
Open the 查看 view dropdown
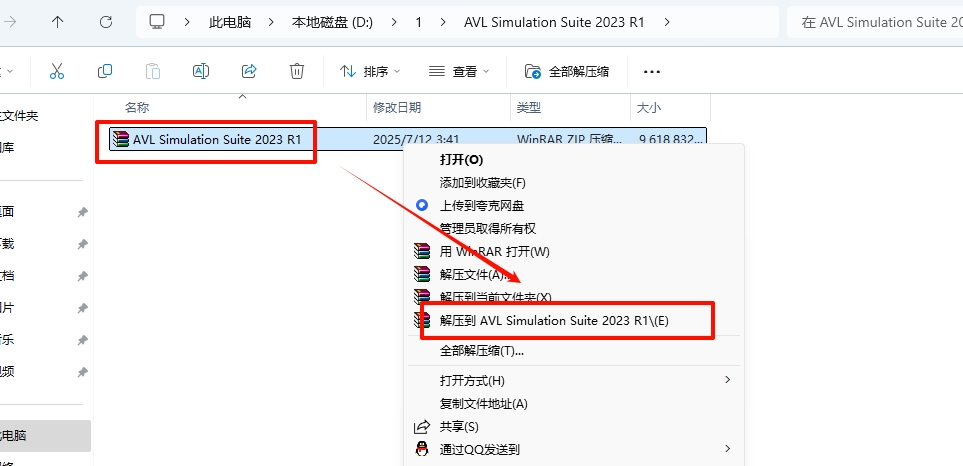click(459, 72)
